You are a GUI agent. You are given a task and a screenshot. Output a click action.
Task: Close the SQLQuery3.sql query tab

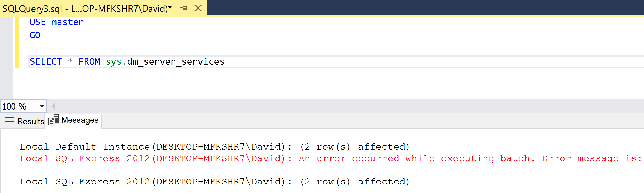pos(198,8)
